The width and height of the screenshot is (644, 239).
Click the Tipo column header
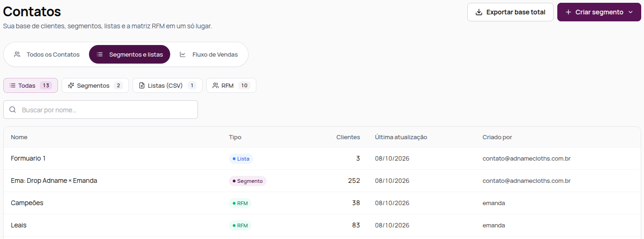point(235,137)
